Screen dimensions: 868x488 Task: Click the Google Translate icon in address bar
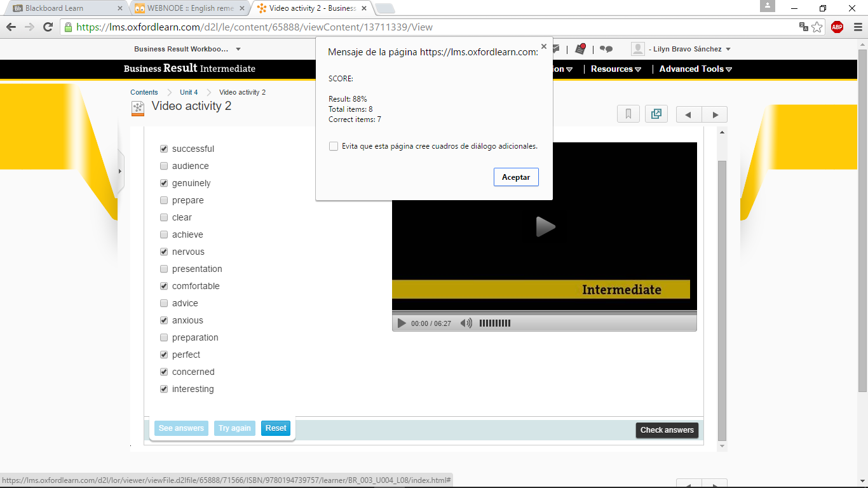click(x=804, y=27)
